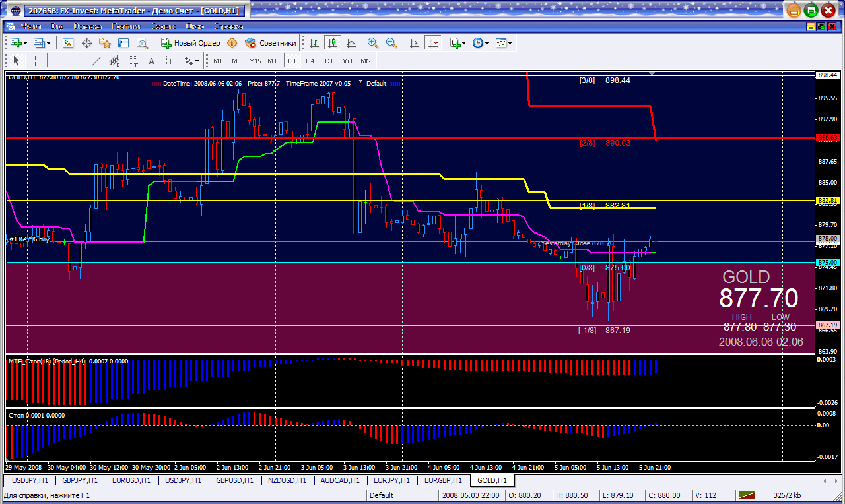The width and height of the screenshot is (845, 504).
Task: Open the Вставка menu
Action: point(87,26)
